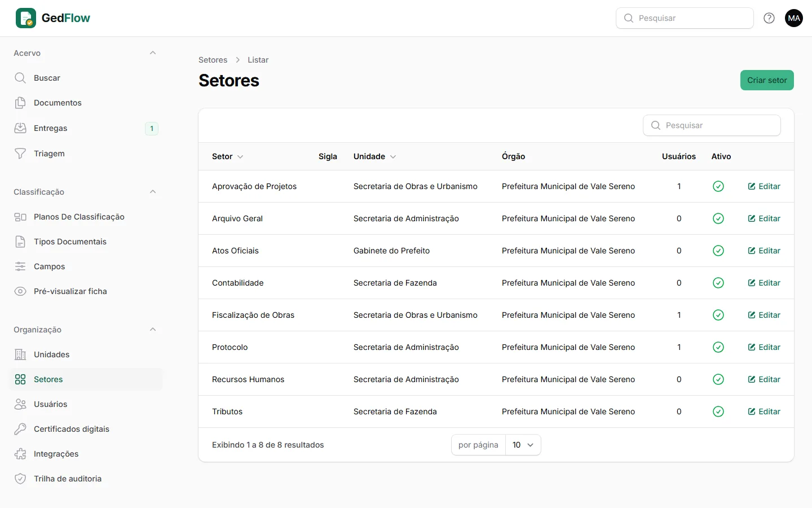The height and width of the screenshot is (508, 812).
Task: Click the Entregas badge showing 1
Action: pos(152,129)
